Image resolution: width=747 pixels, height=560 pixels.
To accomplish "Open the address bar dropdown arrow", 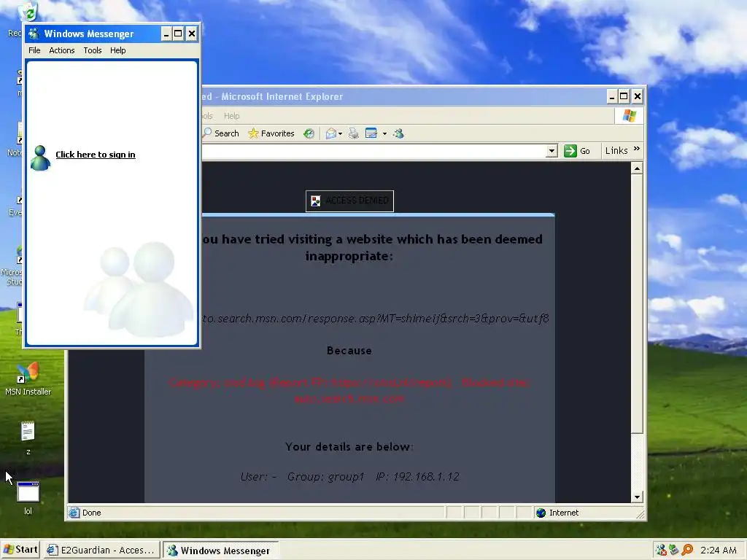I will coord(551,151).
